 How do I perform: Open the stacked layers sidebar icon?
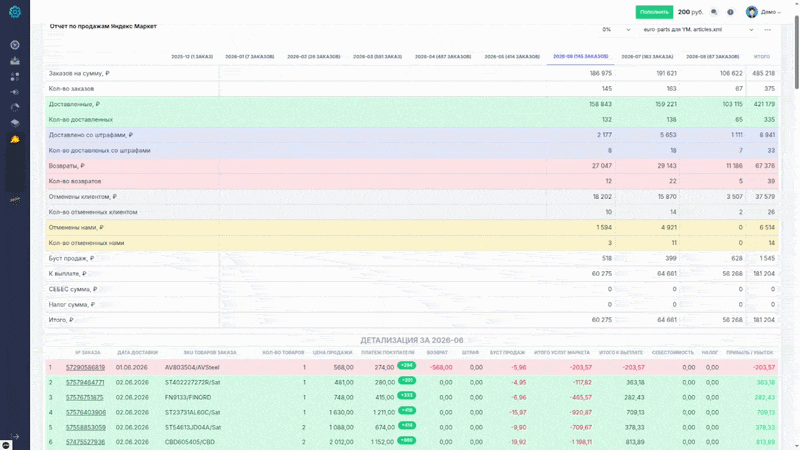(15, 123)
